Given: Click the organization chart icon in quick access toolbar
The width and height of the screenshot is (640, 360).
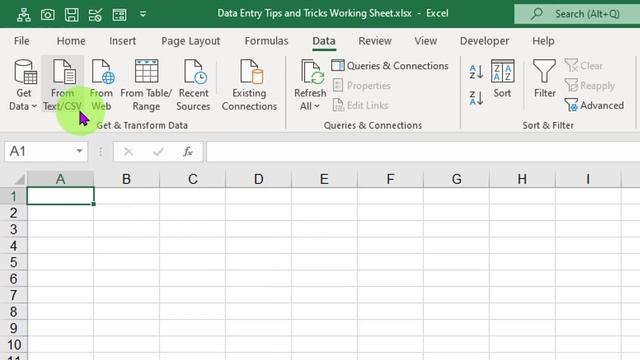Looking at the screenshot, I should point(24,15).
